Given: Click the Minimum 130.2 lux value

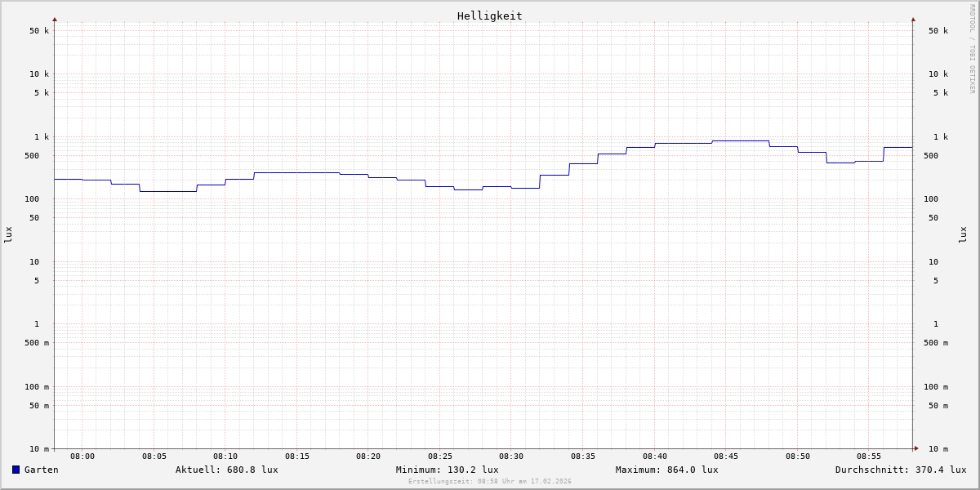Looking at the screenshot, I should coord(447,470).
